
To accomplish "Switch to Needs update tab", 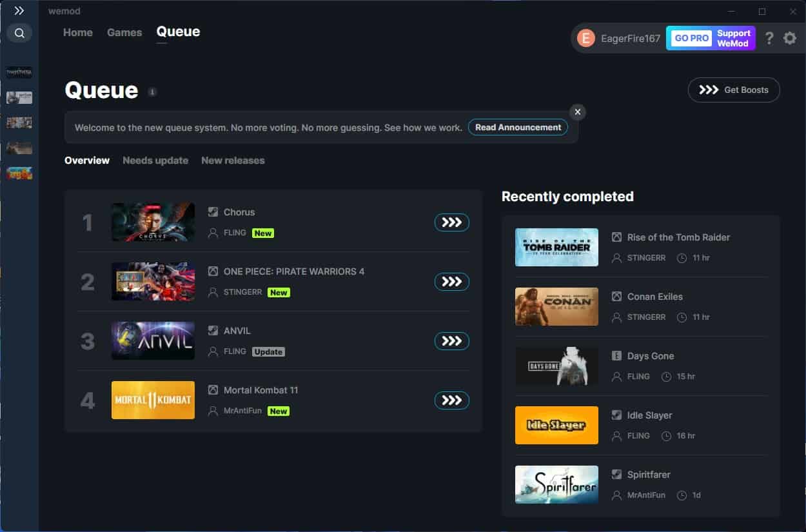I will click(x=155, y=160).
